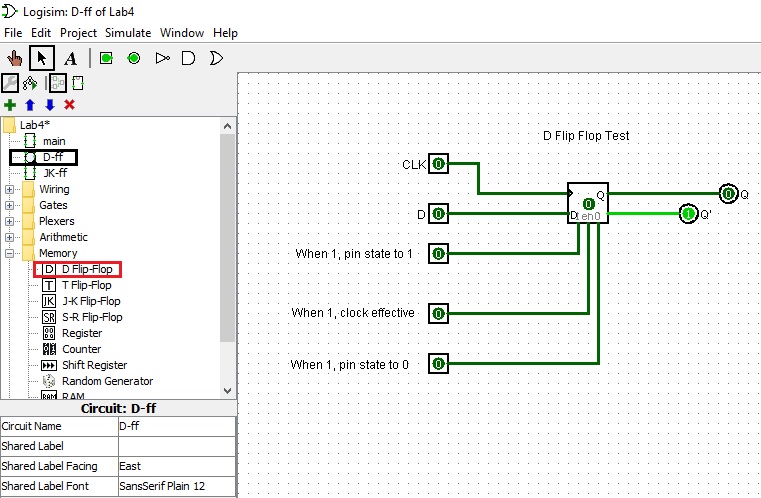Screen dimensions: 761x498
Task: Show the simulation hierarchy view
Action: click(30, 83)
